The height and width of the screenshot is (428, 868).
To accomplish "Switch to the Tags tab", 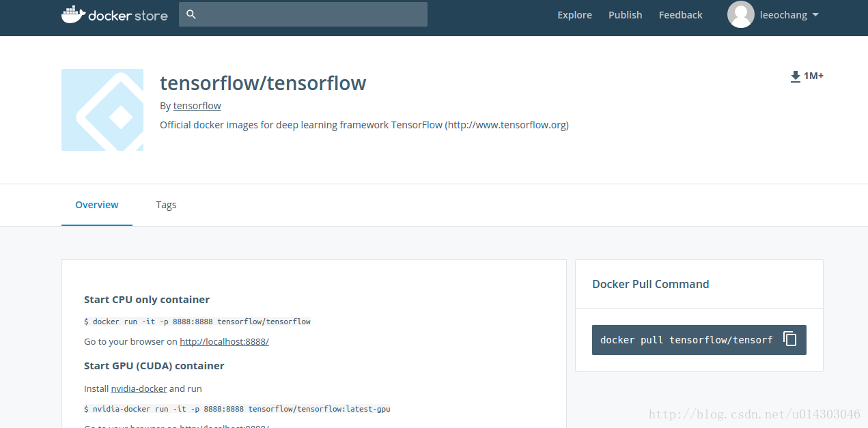I will coord(166,205).
